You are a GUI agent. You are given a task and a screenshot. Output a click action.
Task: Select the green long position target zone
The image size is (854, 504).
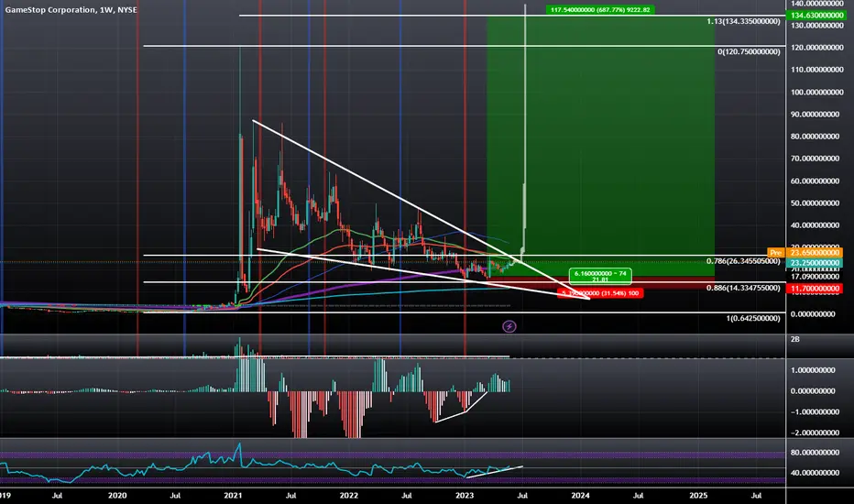pos(600,146)
